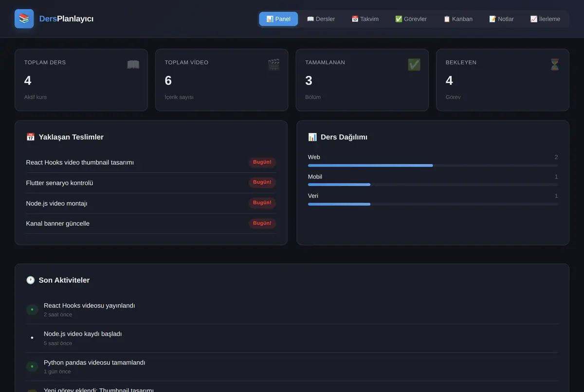Select the Toplam Video stat card
Image resolution: width=584 pixels, height=392 pixels.
221,80
